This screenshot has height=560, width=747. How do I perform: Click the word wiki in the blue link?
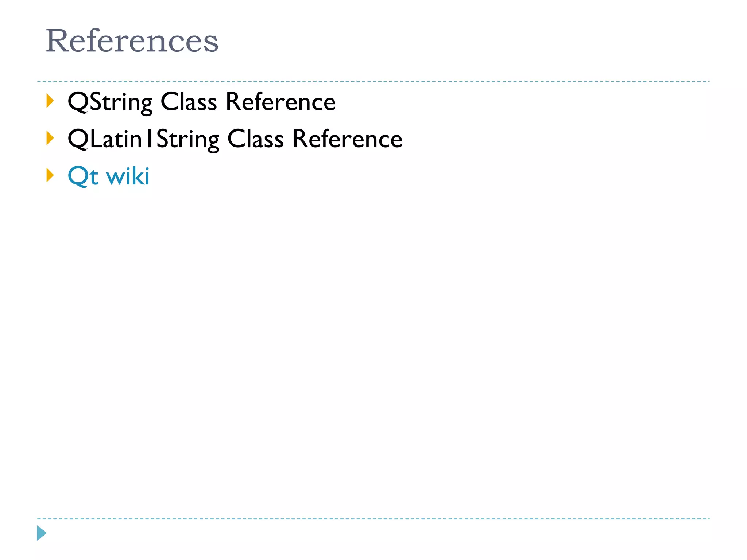click(128, 176)
